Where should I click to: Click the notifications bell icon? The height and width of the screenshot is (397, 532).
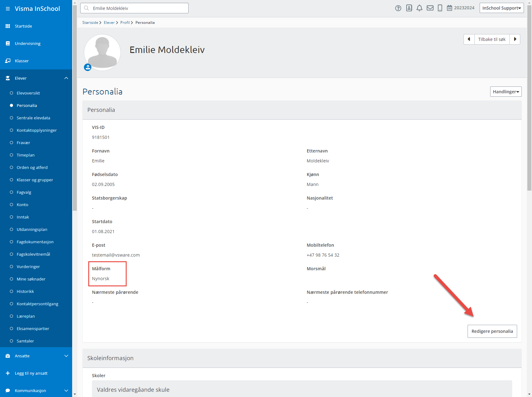tap(419, 8)
